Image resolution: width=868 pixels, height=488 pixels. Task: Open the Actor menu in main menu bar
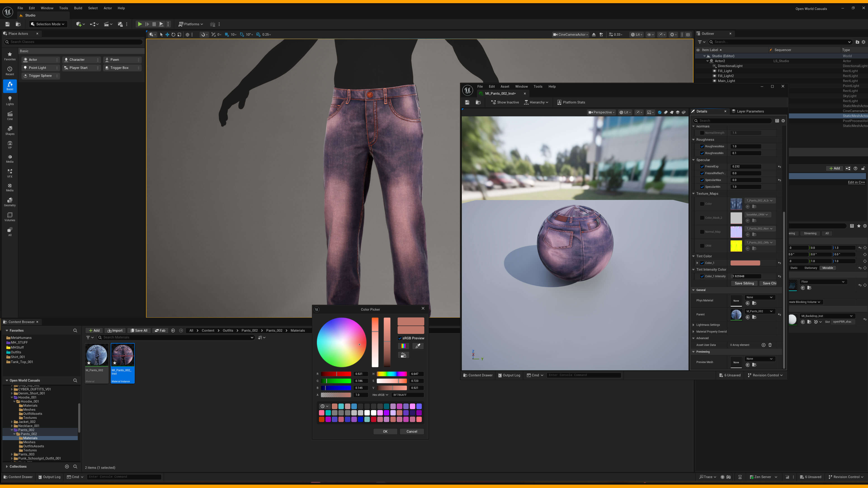[x=108, y=8]
